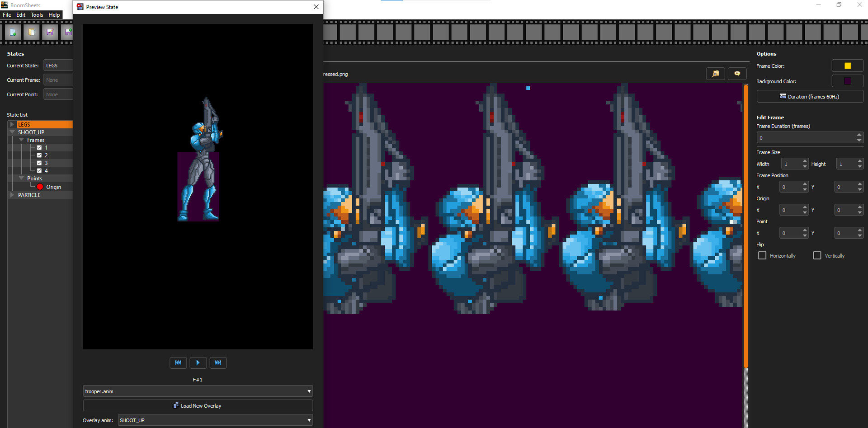The height and width of the screenshot is (428, 868).
Task: Select the PARTICLE row in State List
Action: (x=40, y=195)
